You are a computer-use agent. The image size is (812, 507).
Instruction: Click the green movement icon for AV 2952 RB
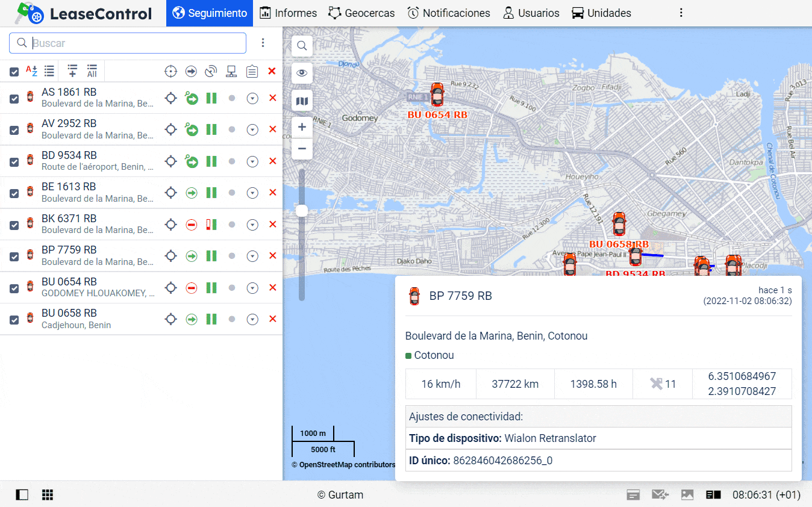(x=192, y=129)
